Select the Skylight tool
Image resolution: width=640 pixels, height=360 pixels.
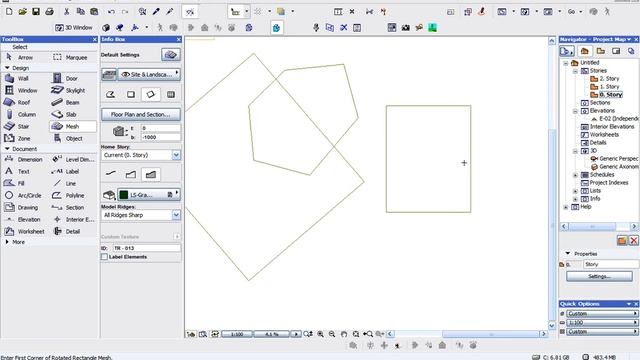[x=69, y=90]
